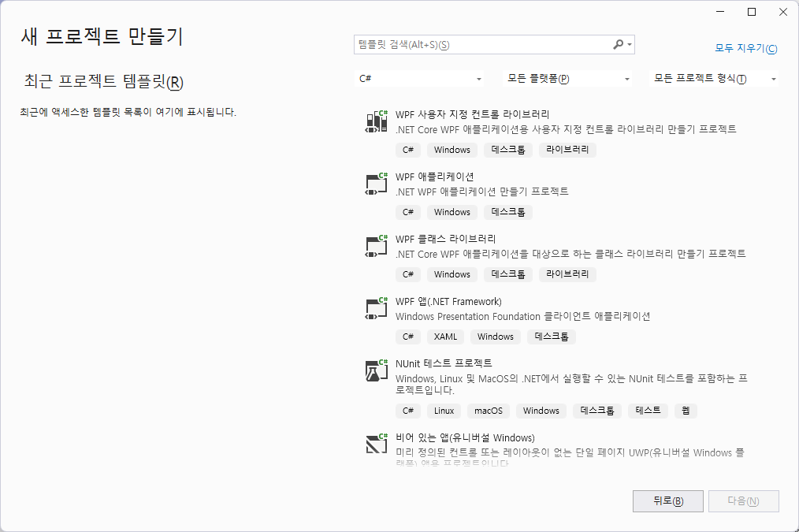799x532 pixels.
Task: Click the WPF 애플리케이션 template icon
Action: [x=377, y=184]
